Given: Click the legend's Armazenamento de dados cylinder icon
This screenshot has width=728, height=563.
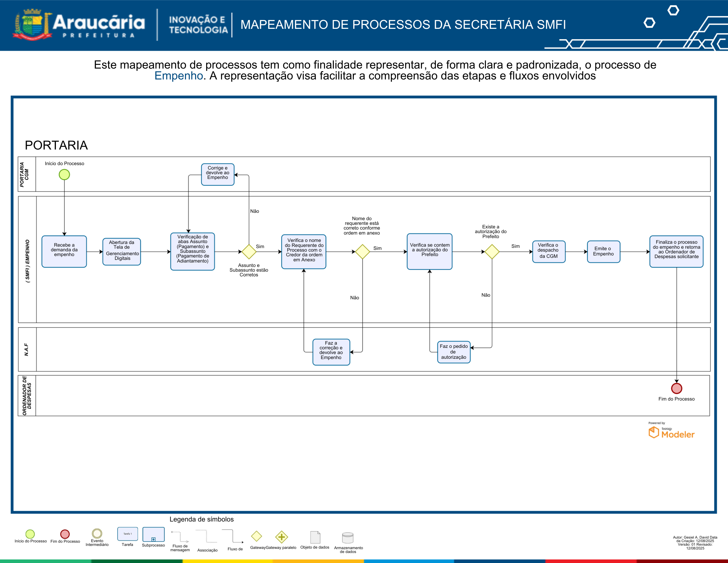Looking at the screenshot, I should click(348, 538).
